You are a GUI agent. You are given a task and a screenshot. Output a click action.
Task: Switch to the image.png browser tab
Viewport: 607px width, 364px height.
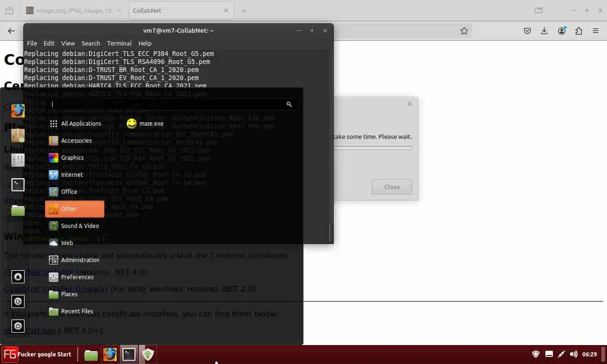[x=74, y=10]
